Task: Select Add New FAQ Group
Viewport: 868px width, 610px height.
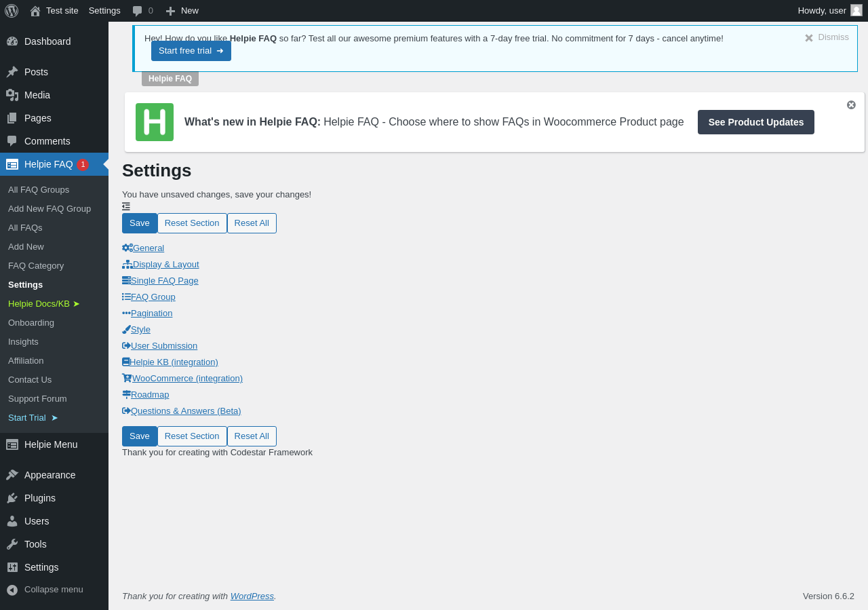Action: 50,208
